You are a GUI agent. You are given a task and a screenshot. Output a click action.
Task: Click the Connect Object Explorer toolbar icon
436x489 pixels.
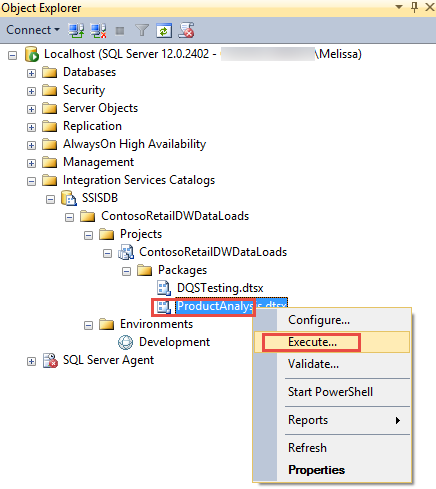pyautogui.click(x=76, y=31)
